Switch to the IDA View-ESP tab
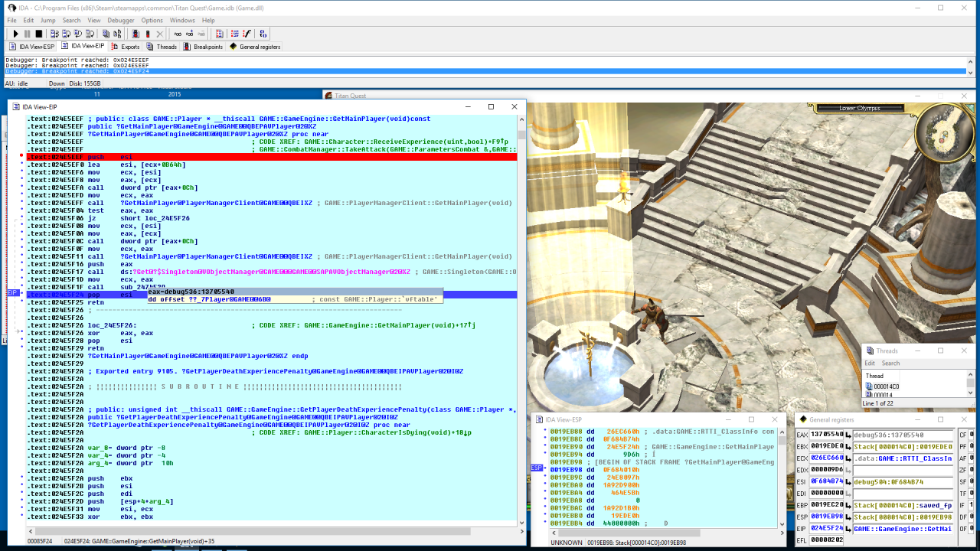Screen dimensions: 980x551 31,47
